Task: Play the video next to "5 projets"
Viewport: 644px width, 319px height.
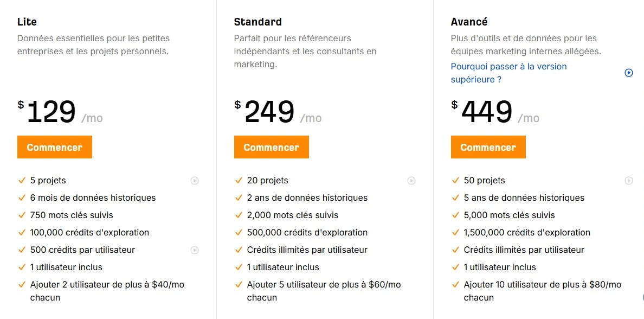Action: point(195,181)
